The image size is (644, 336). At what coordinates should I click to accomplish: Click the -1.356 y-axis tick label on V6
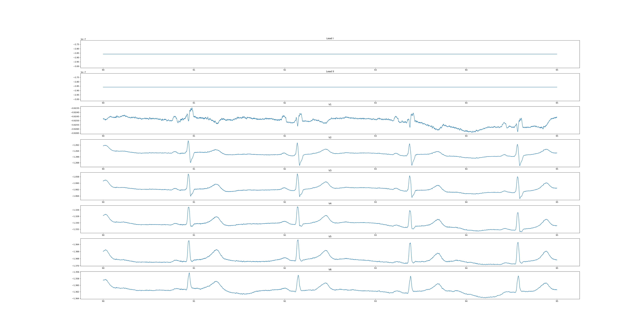click(x=76, y=272)
